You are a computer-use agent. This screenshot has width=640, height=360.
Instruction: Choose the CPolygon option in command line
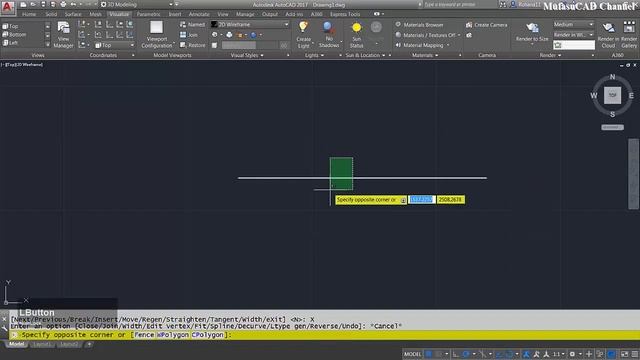[208, 335]
